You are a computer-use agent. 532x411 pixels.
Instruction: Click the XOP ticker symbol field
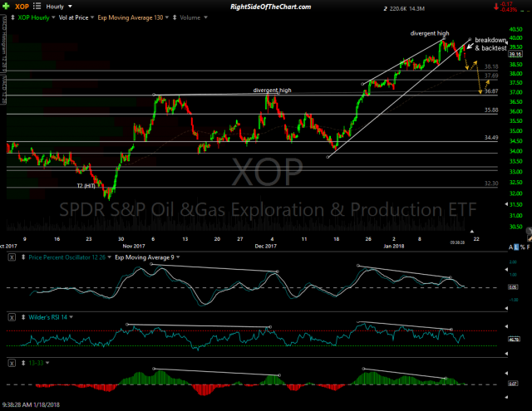tap(22, 5)
